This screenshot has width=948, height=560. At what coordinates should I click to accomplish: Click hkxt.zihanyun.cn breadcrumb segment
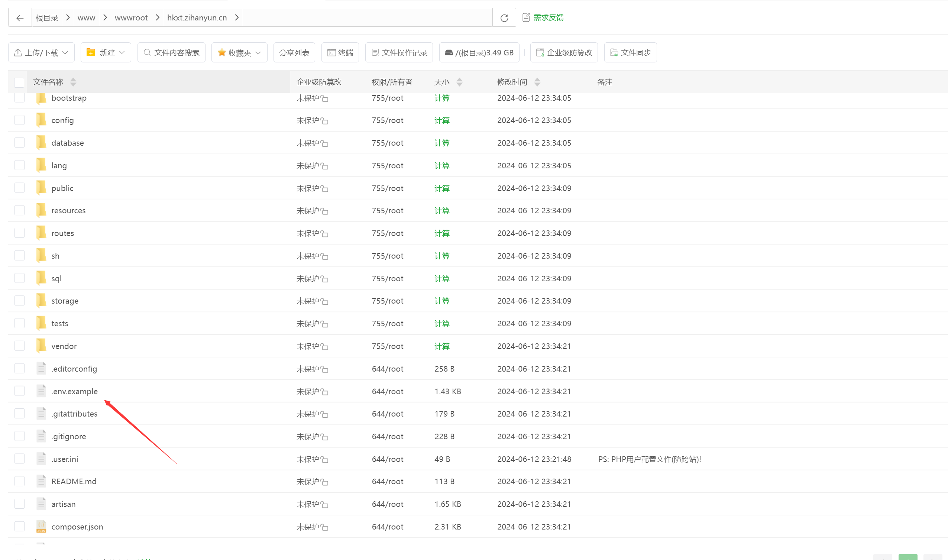pyautogui.click(x=197, y=18)
